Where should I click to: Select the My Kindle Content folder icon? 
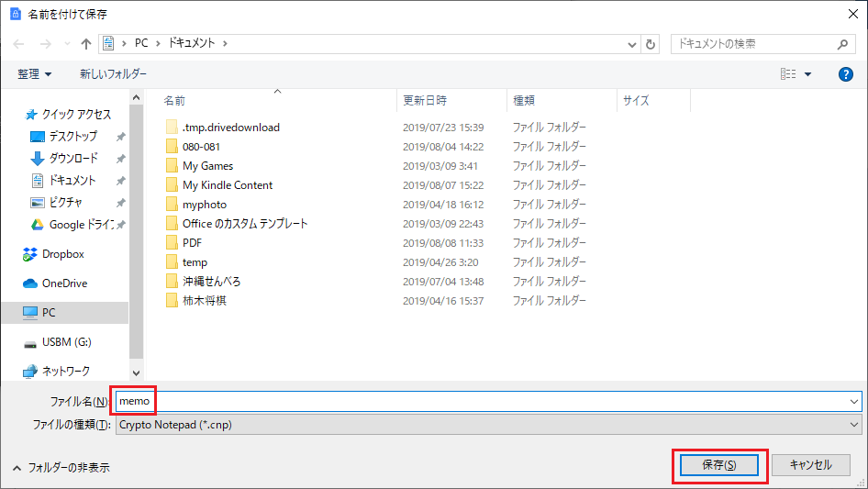[172, 185]
